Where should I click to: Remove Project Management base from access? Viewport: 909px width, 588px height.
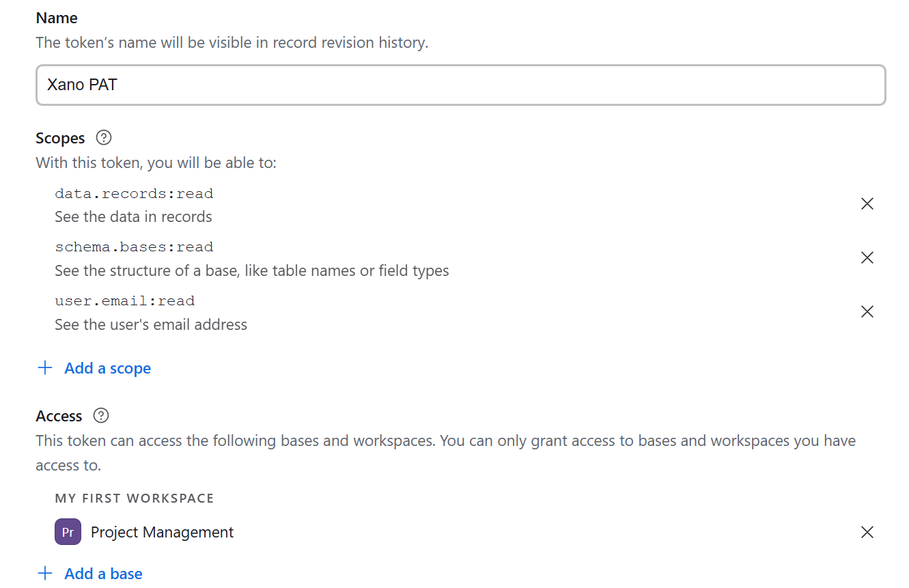coord(867,533)
